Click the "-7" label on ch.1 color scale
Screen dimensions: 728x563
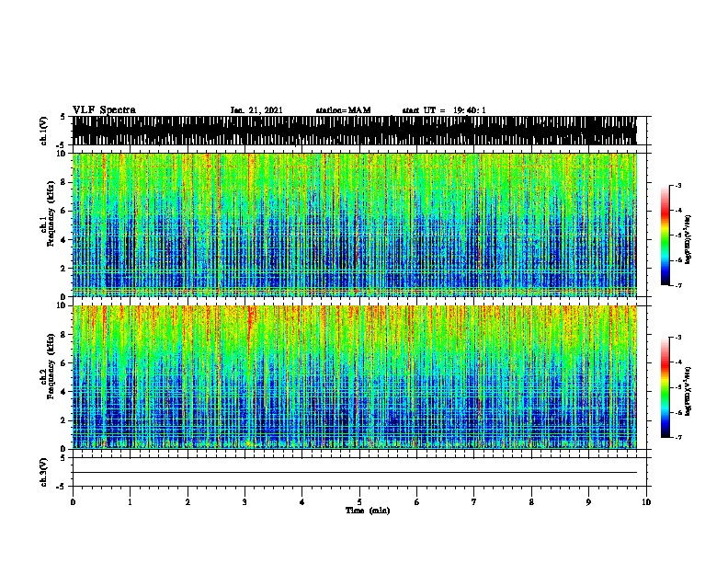(678, 285)
